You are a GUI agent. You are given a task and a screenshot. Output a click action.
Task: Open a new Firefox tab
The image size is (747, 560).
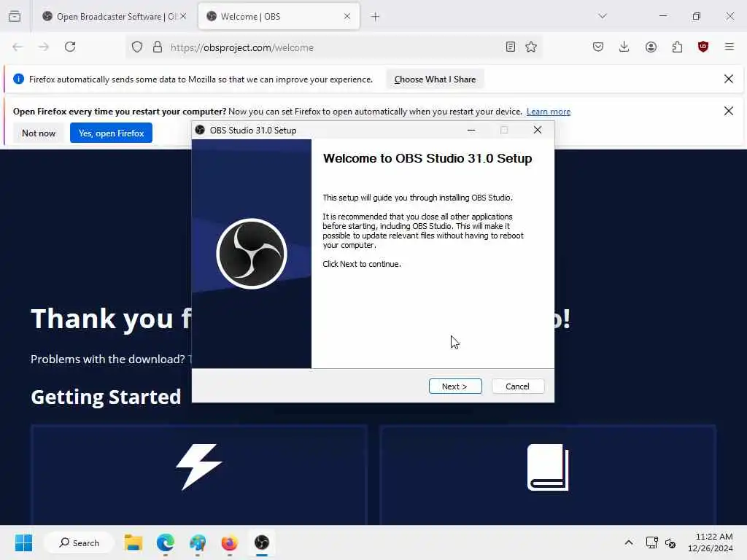tap(376, 17)
